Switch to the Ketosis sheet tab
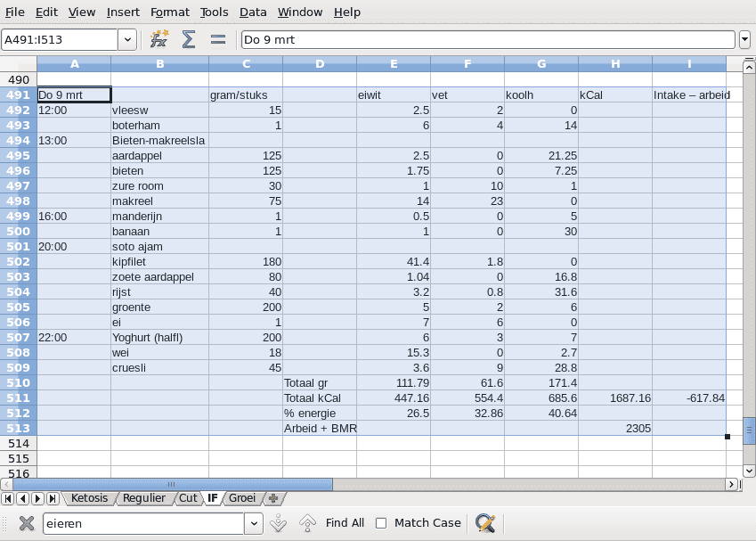Viewport: 756px width, 541px height. [x=89, y=498]
